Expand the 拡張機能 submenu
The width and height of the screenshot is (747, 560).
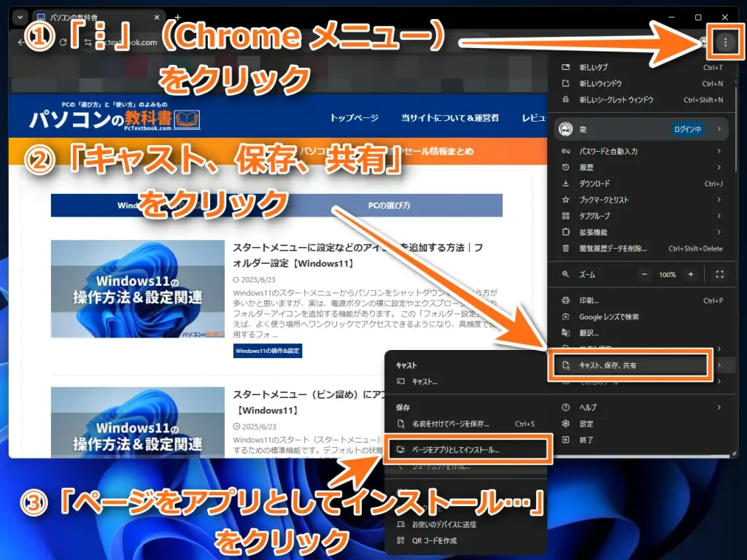tap(642, 232)
